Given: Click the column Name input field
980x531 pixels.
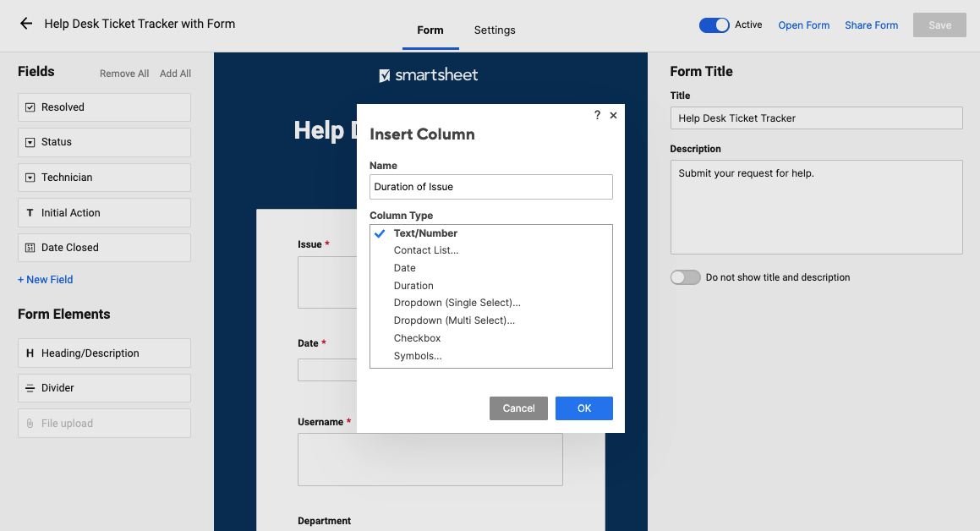Looking at the screenshot, I should (490, 186).
